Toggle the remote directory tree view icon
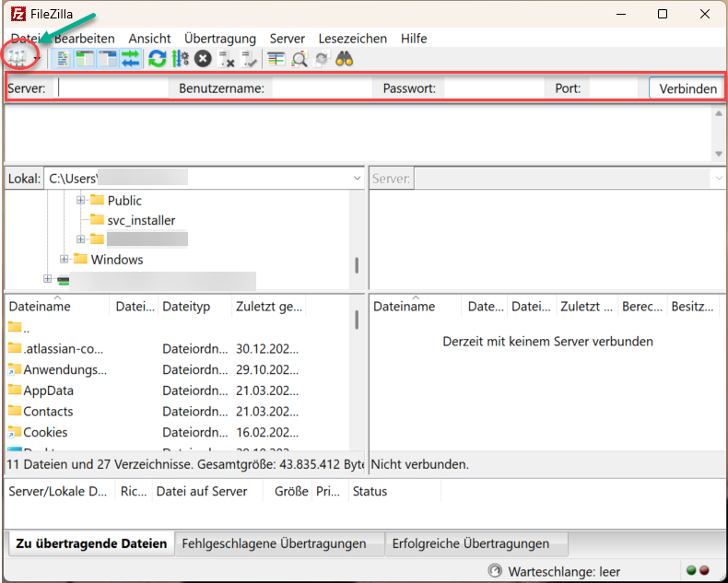Viewport: 728px width, 583px height. tap(108, 59)
